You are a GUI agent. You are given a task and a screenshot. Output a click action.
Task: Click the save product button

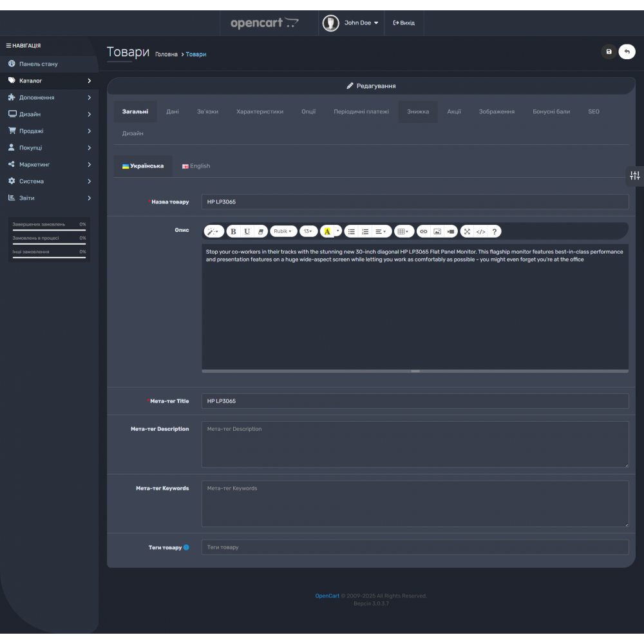609,52
